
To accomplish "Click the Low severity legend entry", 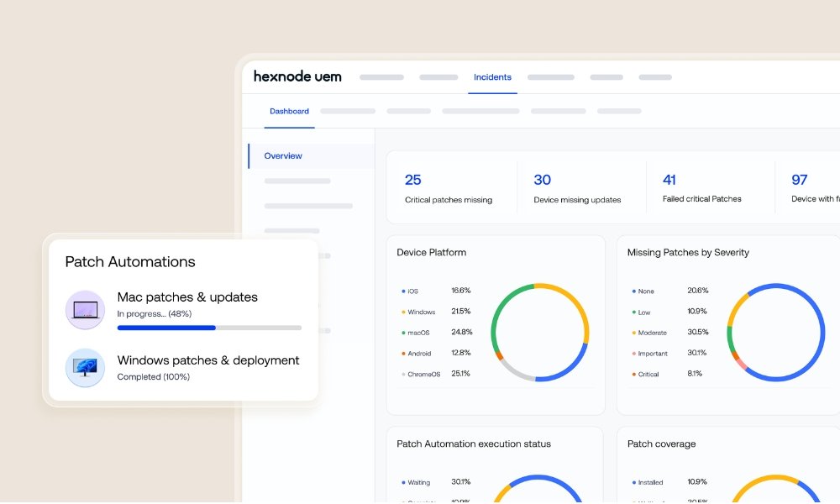I will (x=641, y=312).
